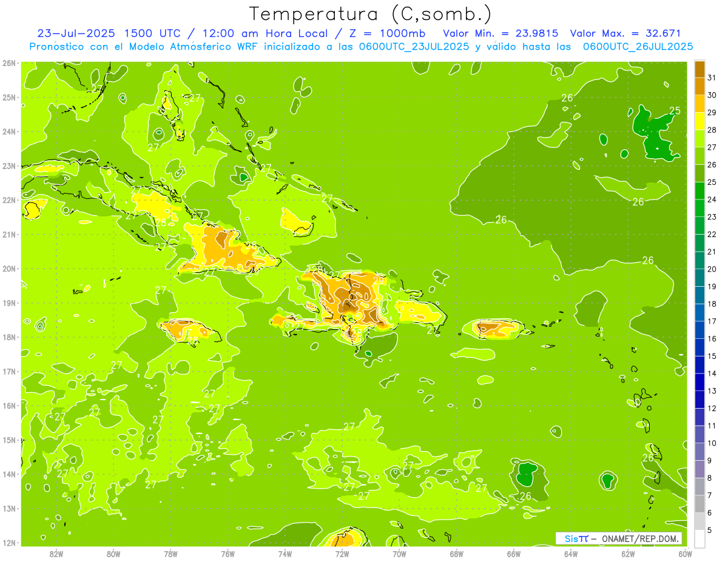Pick the colorbar swatch between 25 and 26
Screen dimensions: 728x562
click(699, 173)
